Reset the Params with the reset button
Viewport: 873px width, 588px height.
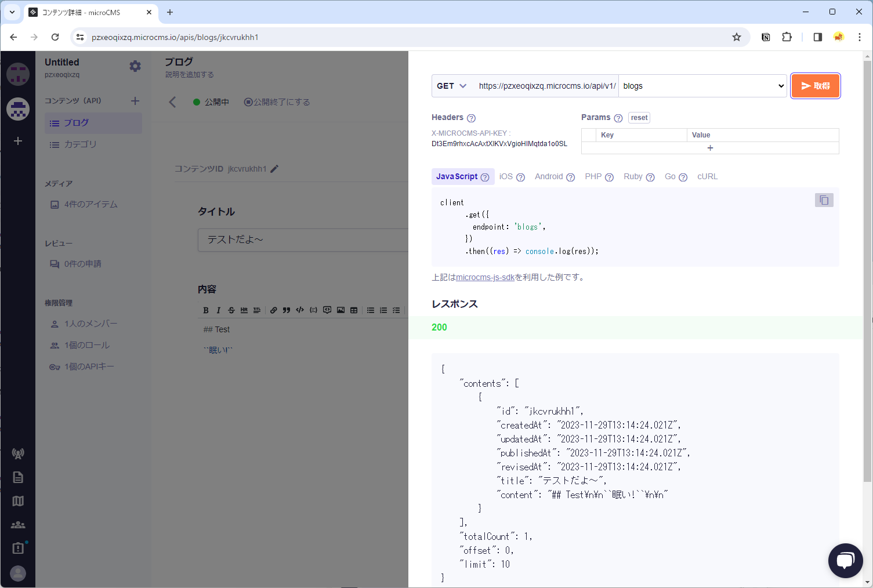pyautogui.click(x=639, y=118)
